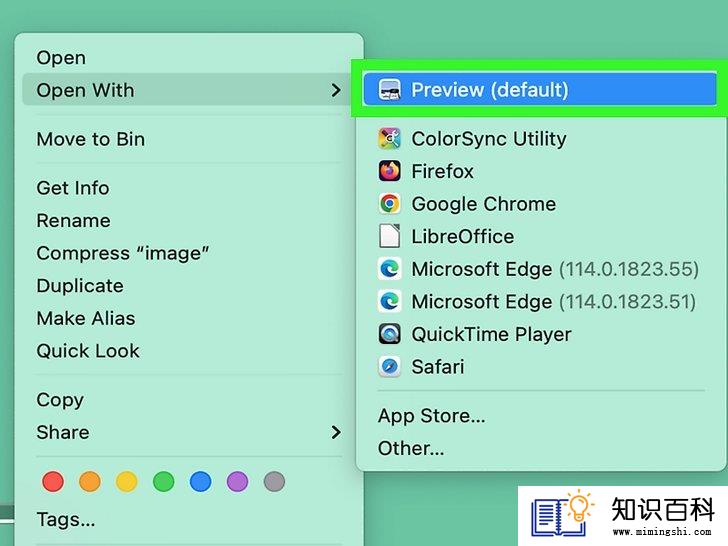Click the Google Chrome icon
Viewport: 728px width, 546px height.
(x=390, y=203)
